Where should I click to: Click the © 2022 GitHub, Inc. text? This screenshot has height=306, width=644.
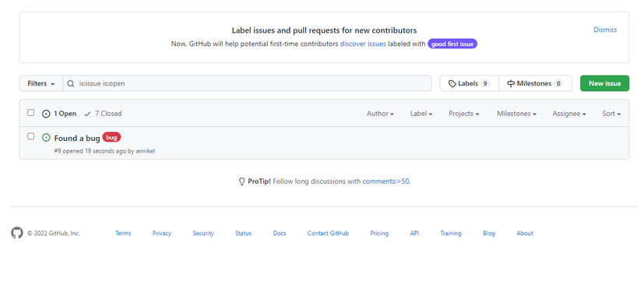(54, 234)
